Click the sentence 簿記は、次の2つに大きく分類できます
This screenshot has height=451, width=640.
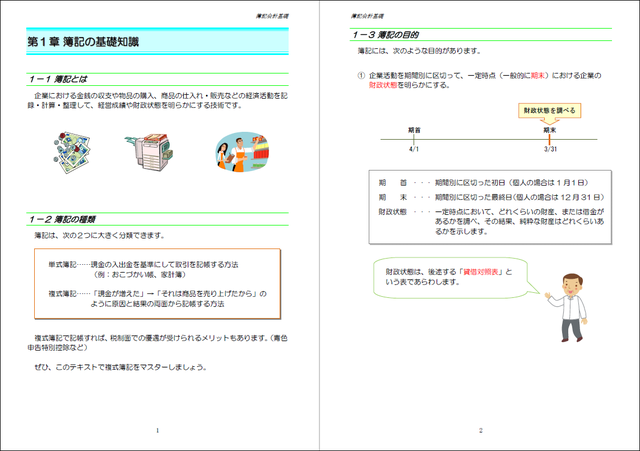99,235
